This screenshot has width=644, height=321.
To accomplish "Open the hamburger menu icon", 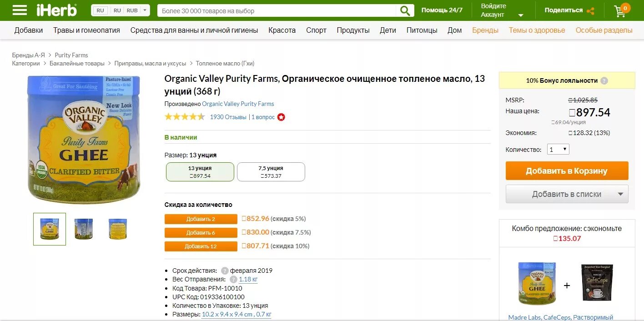I will coord(20,10).
